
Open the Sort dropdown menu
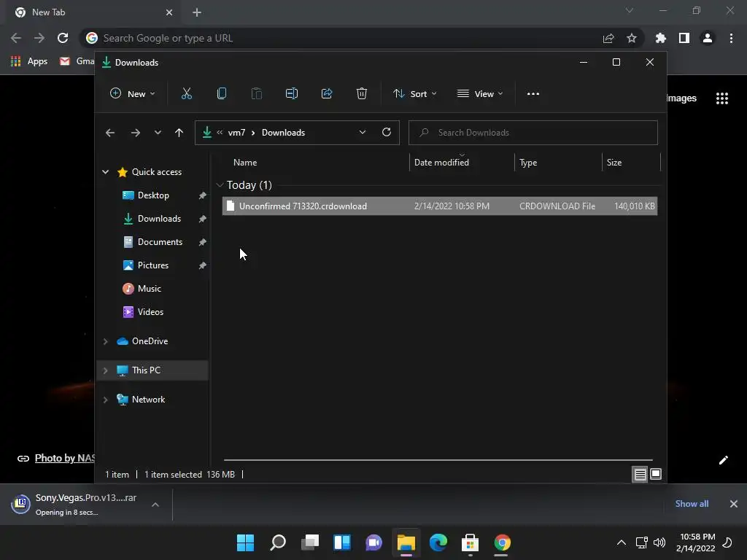click(414, 94)
